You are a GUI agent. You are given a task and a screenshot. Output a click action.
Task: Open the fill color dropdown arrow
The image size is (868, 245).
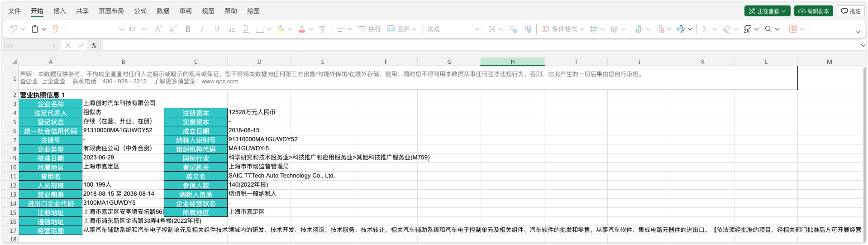coord(290,29)
